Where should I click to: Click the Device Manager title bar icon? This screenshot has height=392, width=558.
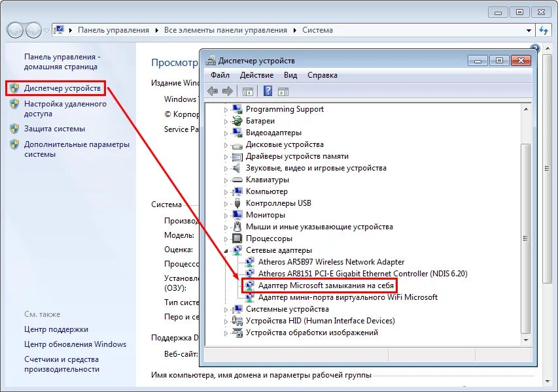(x=211, y=60)
